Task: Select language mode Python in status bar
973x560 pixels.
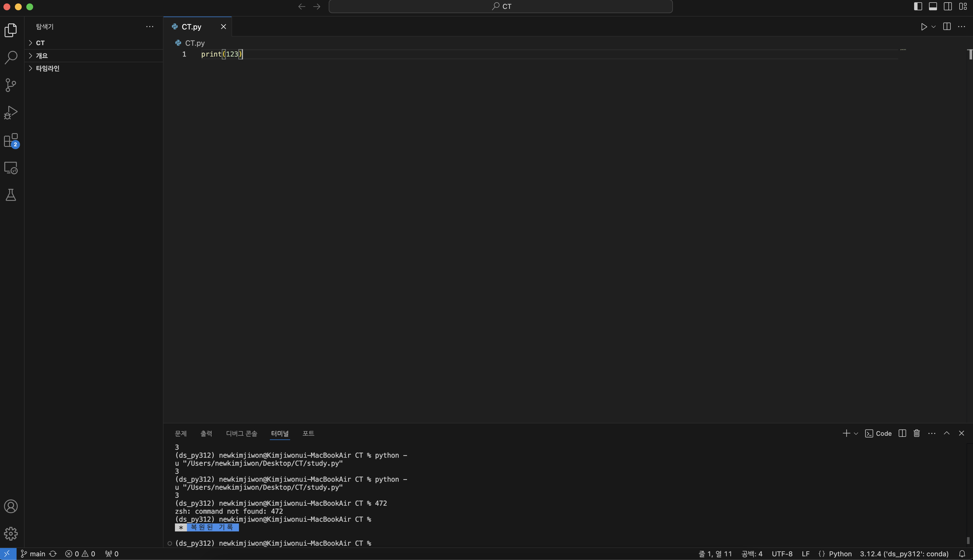Action: pos(840,554)
